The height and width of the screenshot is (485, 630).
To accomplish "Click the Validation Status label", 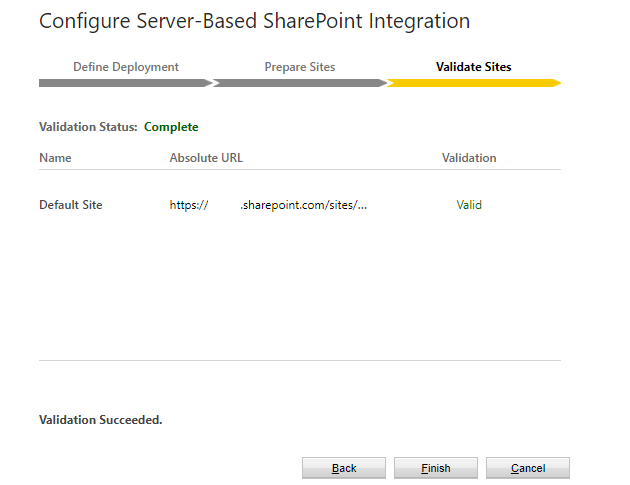I will (88, 127).
